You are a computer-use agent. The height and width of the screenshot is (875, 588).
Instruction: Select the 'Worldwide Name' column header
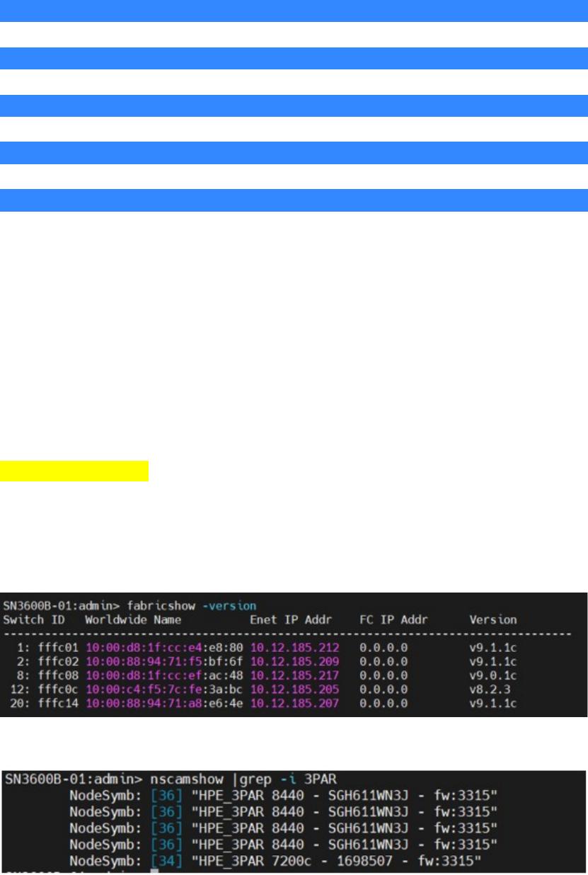pyautogui.click(x=133, y=619)
